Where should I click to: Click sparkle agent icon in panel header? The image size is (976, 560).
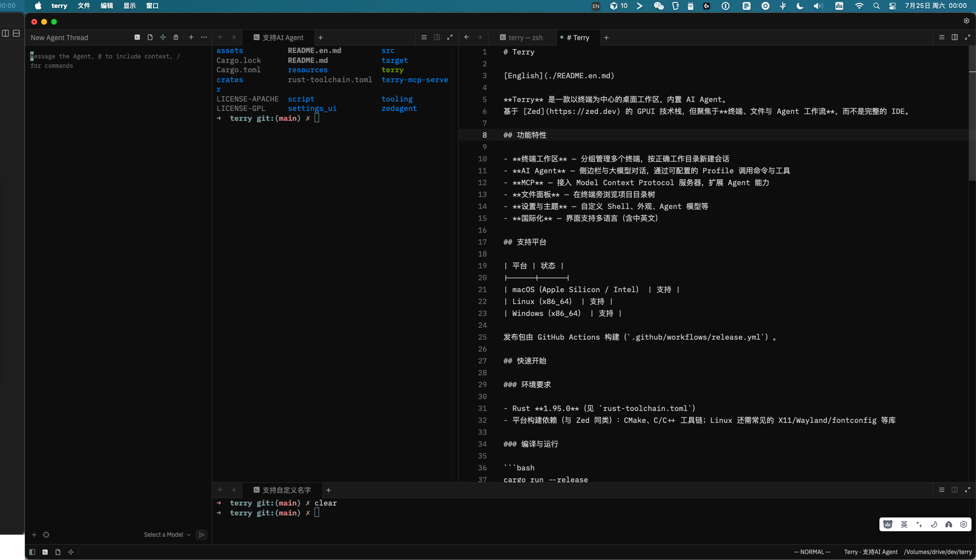[x=163, y=37]
